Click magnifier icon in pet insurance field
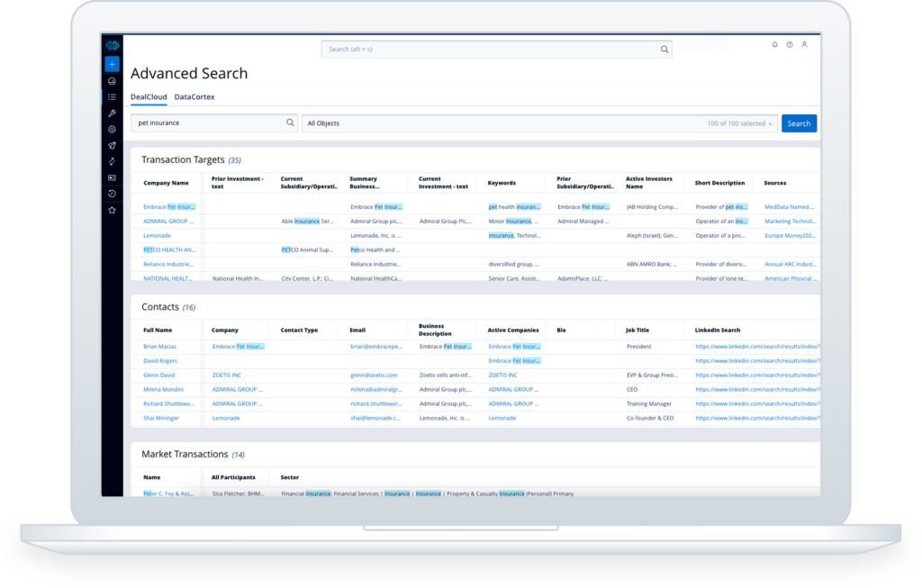 pyautogui.click(x=290, y=122)
